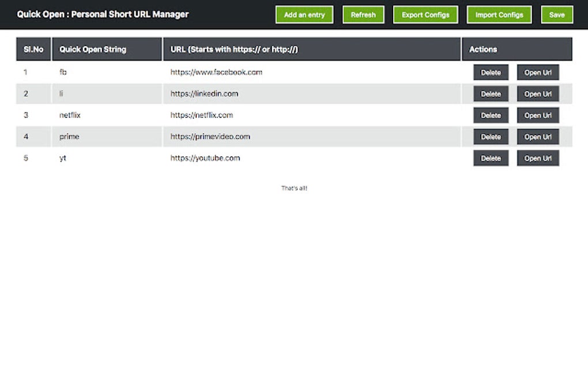
Task: Open Url for the linkedin entry
Action: (538, 94)
